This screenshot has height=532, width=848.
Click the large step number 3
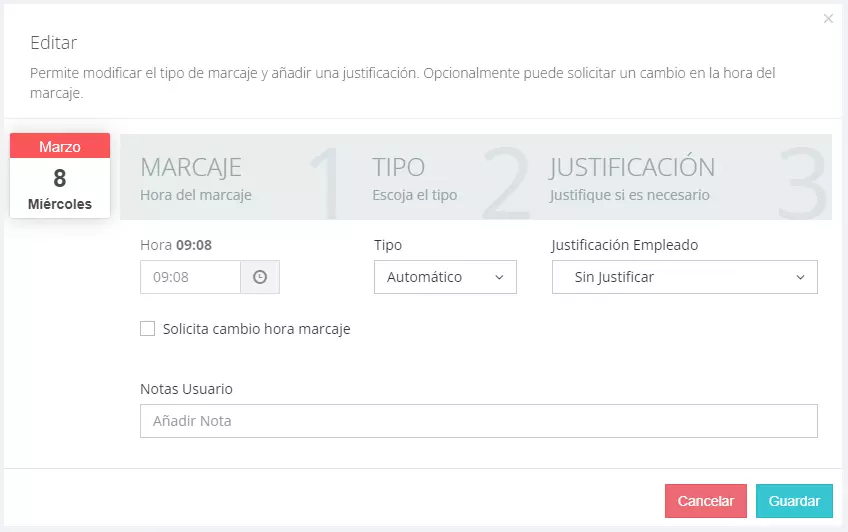point(803,182)
